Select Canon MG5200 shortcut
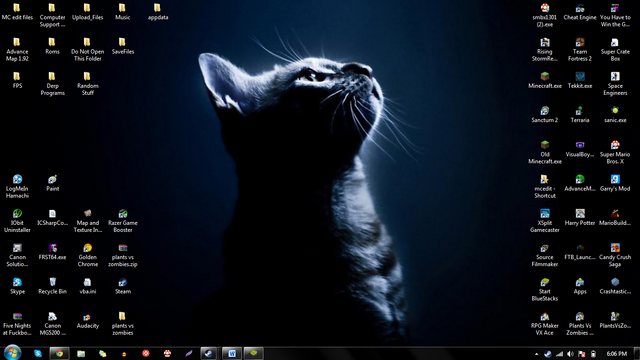This screenshot has width=640, height=360. click(x=52, y=324)
